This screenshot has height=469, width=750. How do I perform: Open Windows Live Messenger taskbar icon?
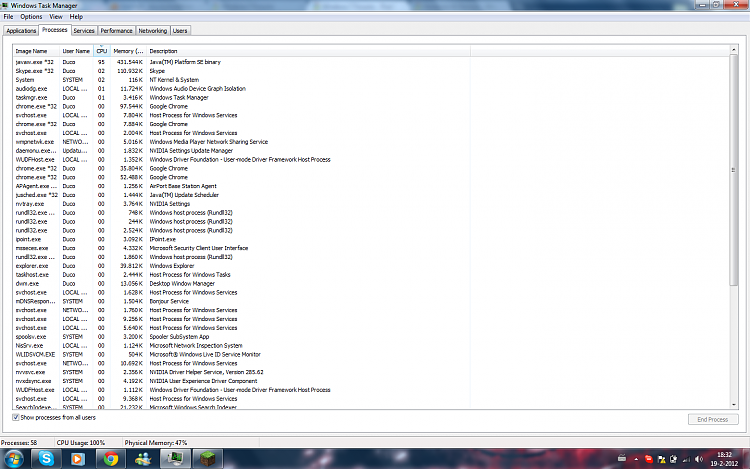coord(143,459)
